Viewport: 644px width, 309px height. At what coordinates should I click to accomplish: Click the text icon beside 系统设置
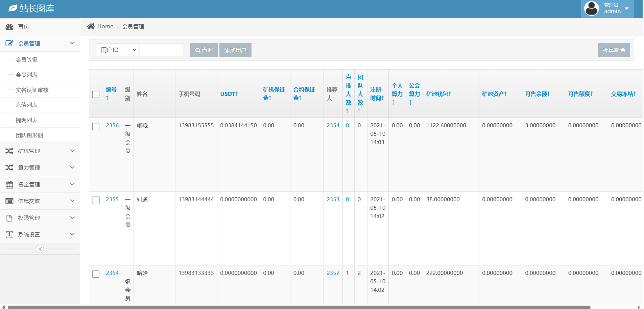(x=9, y=234)
